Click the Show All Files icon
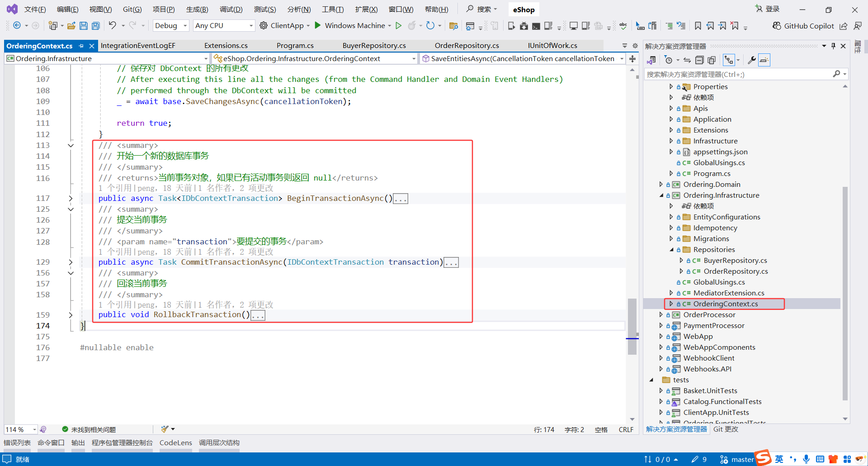 [712, 60]
